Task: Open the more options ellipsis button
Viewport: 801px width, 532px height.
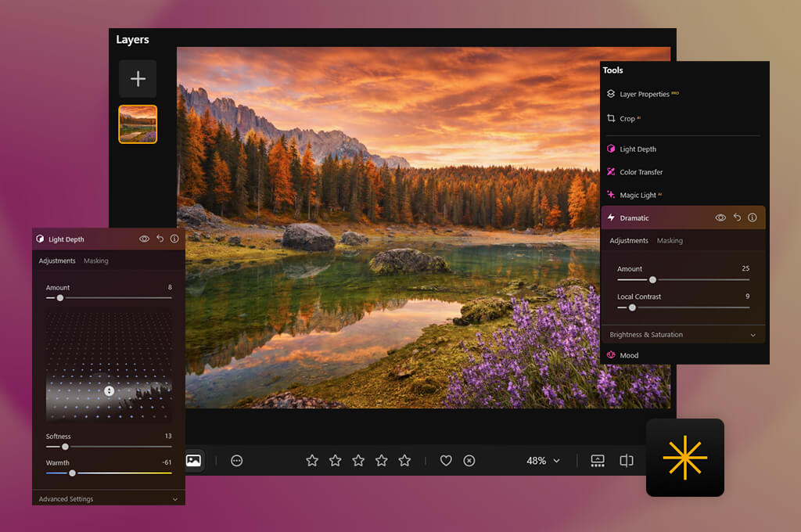Action: click(236, 461)
